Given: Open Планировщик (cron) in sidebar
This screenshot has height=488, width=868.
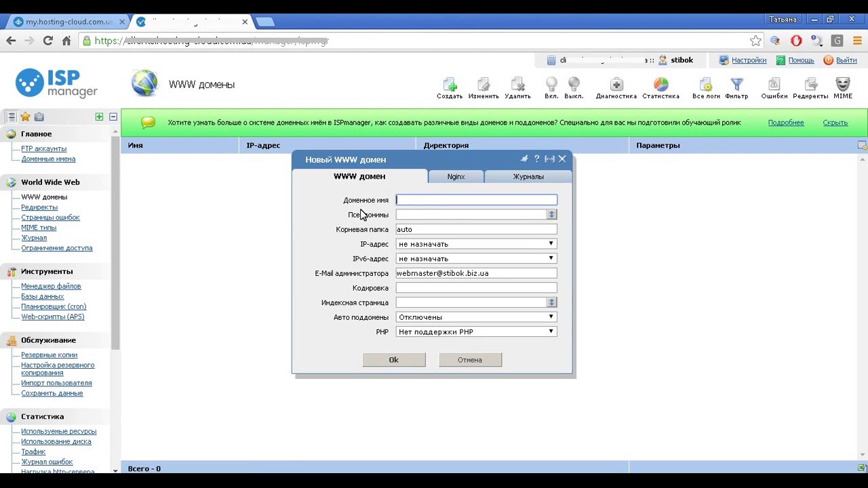Looking at the screenshot, I should point(54,306).
